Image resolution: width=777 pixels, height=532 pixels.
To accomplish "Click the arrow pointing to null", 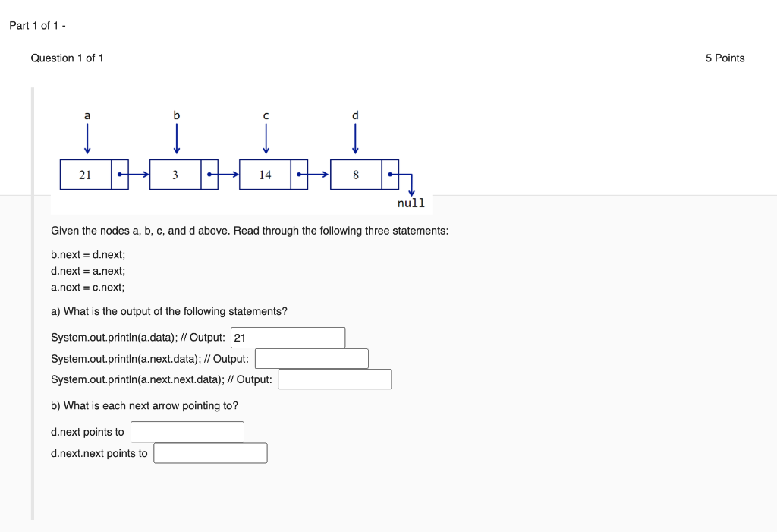I will tap(412, 188).
